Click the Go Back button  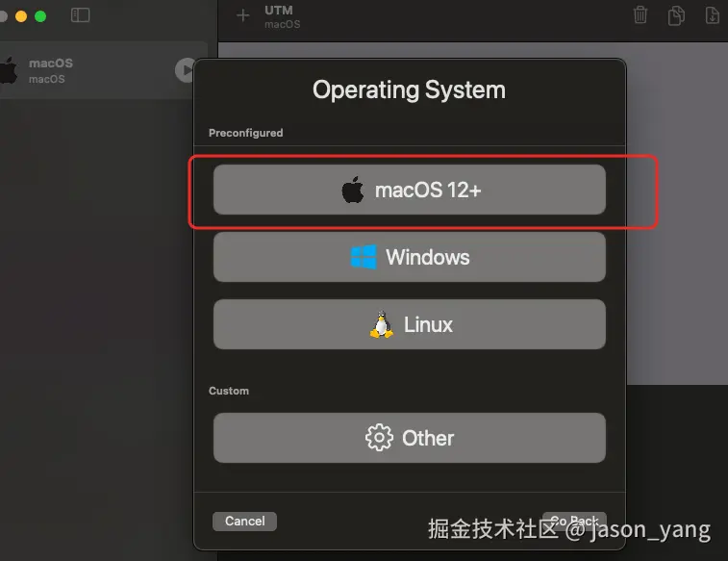(574, 521)
